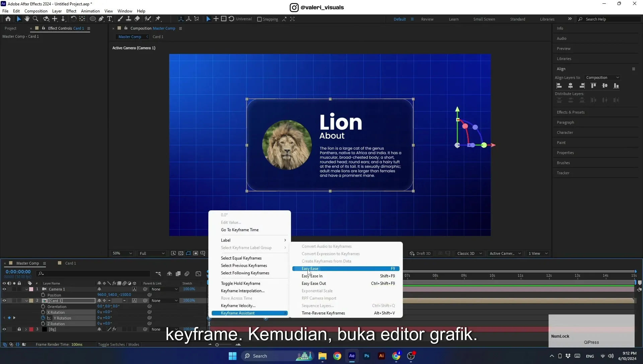Expand the workspace overflow chevrons
The image size is (643, 364).
570,19
